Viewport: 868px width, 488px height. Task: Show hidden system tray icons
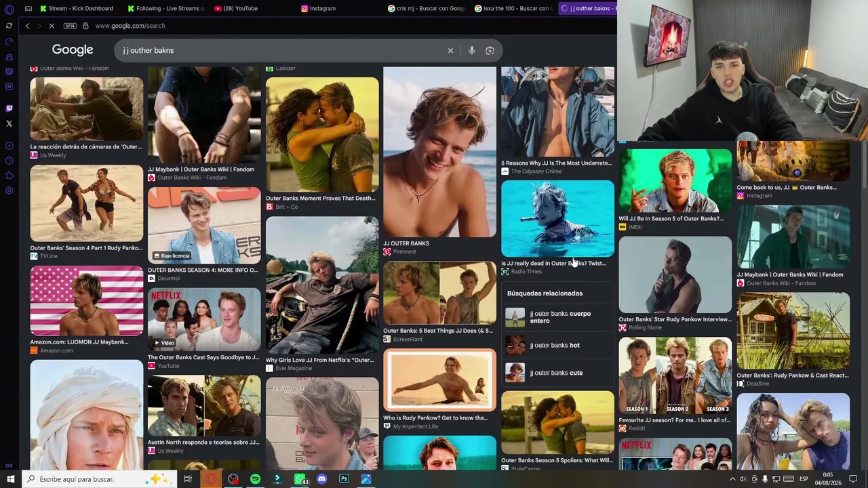pyautogui.click(x=732, y=479)
